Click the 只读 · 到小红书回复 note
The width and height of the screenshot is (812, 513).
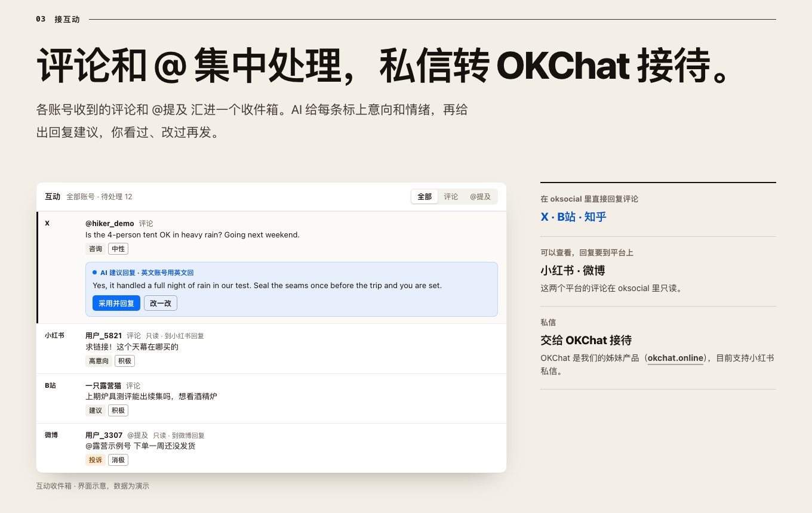click(175, 336)
